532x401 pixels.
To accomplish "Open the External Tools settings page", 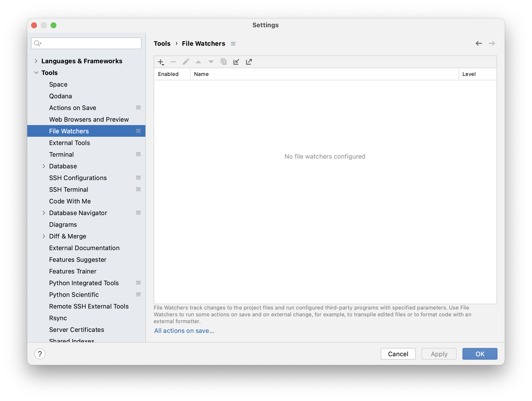I will 70,143.
